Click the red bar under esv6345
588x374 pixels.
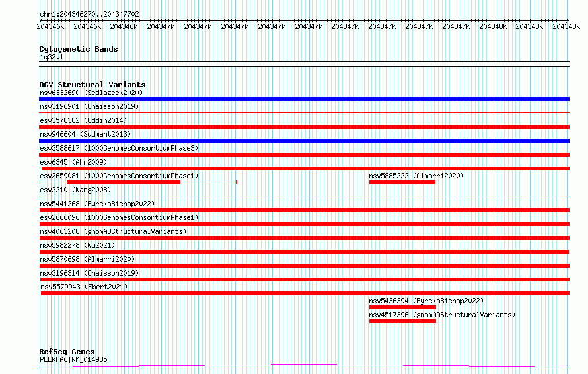pos(306,168)
